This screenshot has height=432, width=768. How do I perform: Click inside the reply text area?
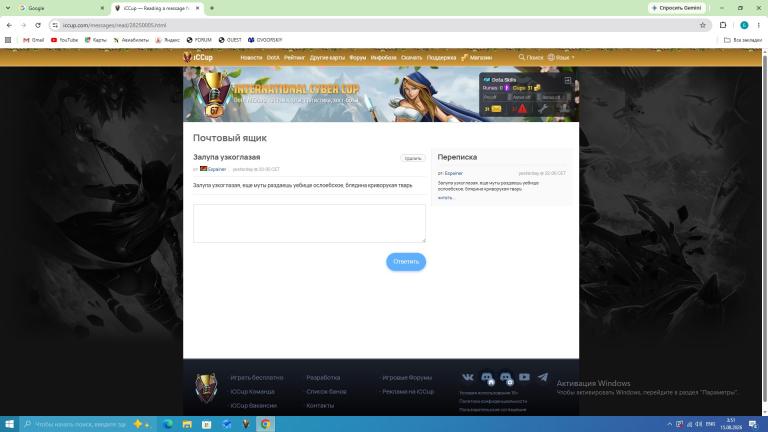point(309,223)
